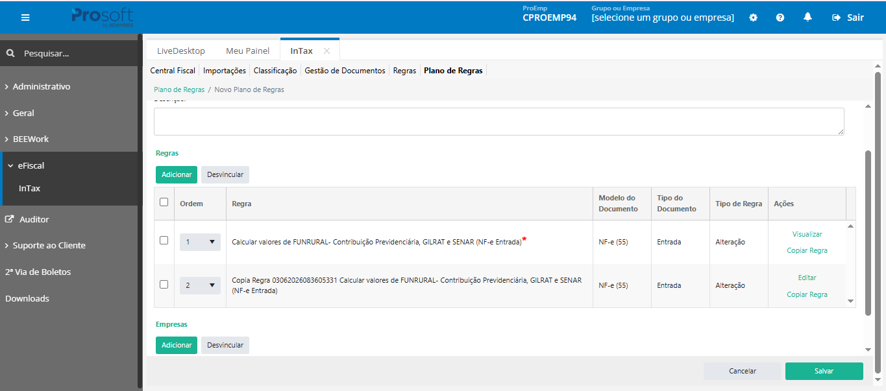The width and height of the screenshot is (886, 391).
Task: Click the description text area
Action: (x=500, y=121)
